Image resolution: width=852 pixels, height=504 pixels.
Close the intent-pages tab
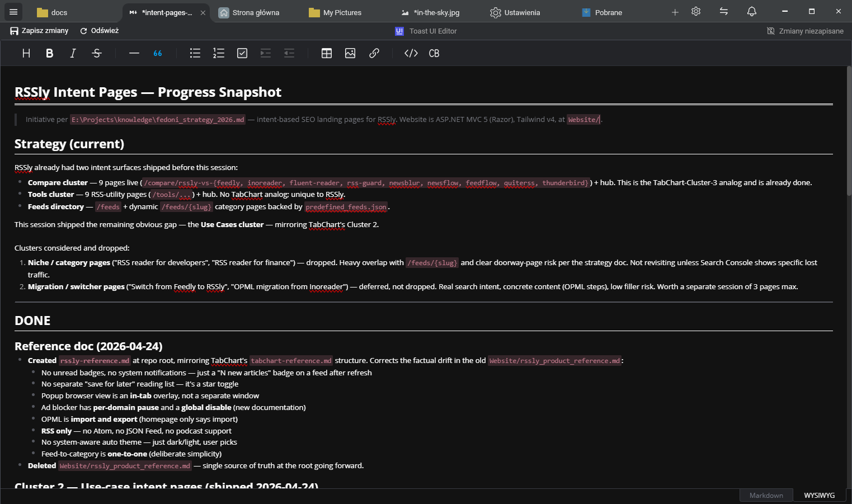tap(203, 12)
